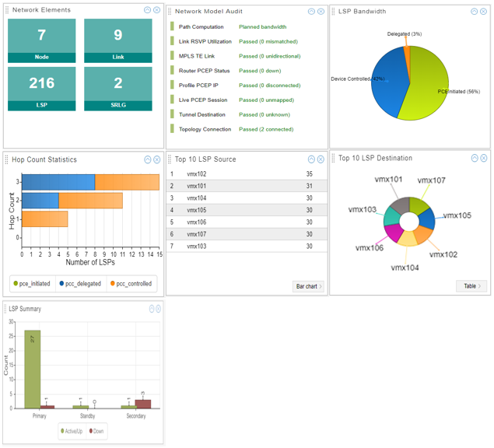The width and height of the screenshot is (494, 448).
Task: Collapse the Hop Count Statistics widget
Action: click(148, 159)
